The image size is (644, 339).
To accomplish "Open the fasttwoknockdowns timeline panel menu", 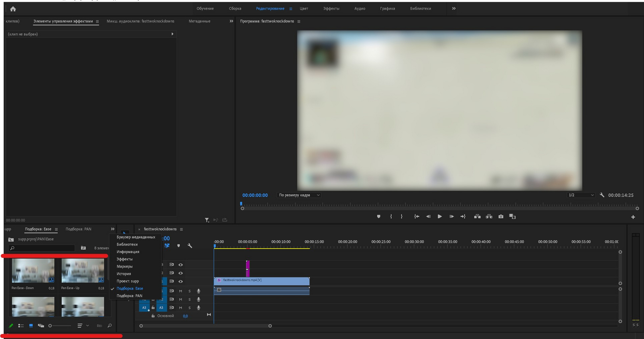I will coord(181,229).
